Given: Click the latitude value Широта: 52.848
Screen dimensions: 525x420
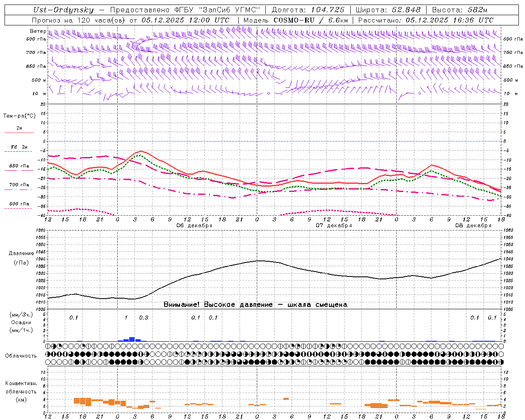Looking at the screenshot, I should click(388, 10).
